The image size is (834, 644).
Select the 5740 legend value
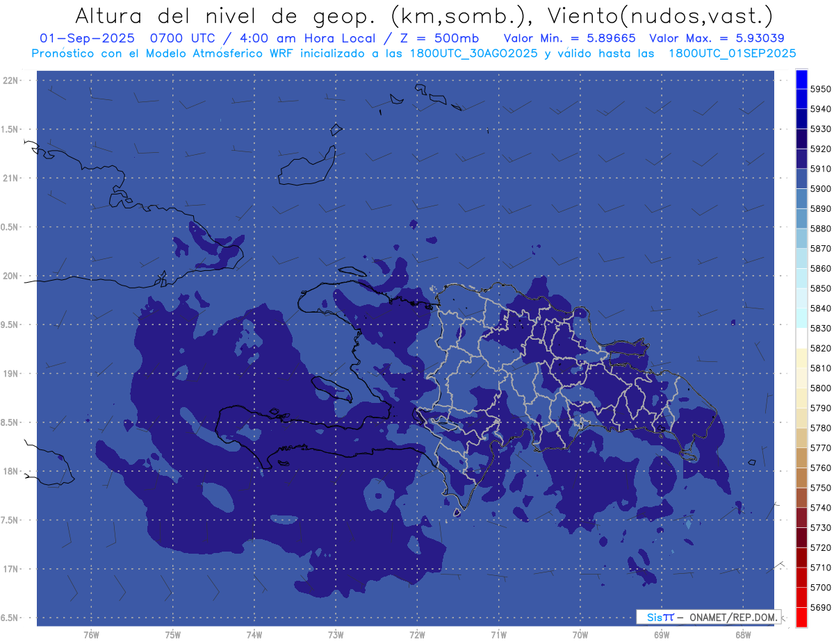(x=821, y=508)
